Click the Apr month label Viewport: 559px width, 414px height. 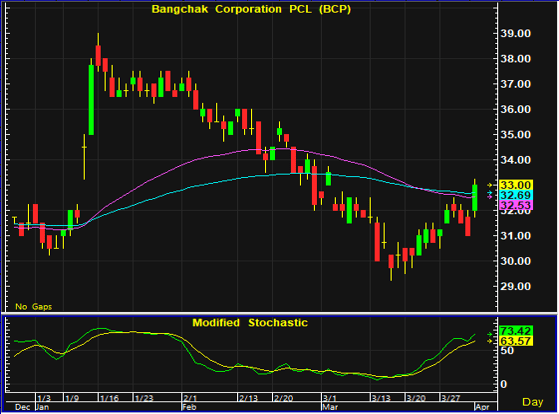point(482,407)
